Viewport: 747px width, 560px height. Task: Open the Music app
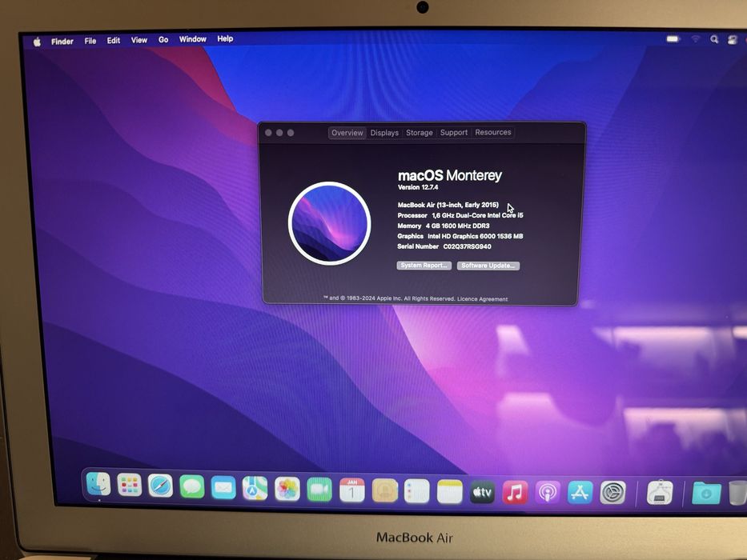click(515, 493)
